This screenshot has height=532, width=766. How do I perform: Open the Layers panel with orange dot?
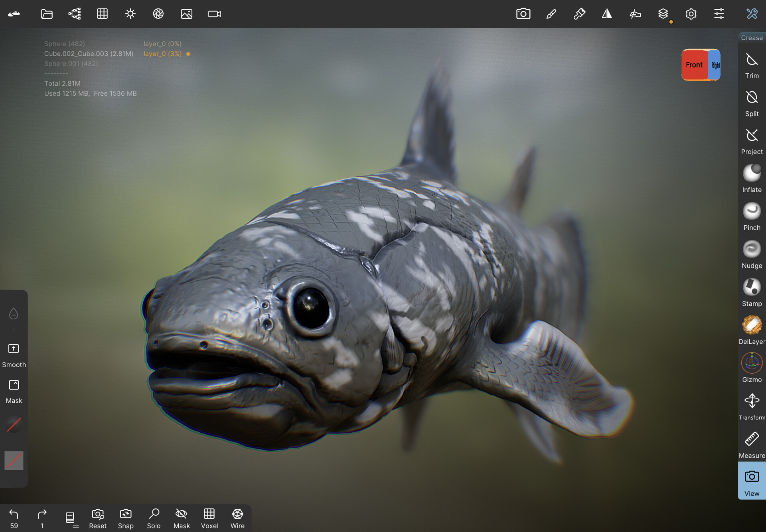tap(663, 14)
